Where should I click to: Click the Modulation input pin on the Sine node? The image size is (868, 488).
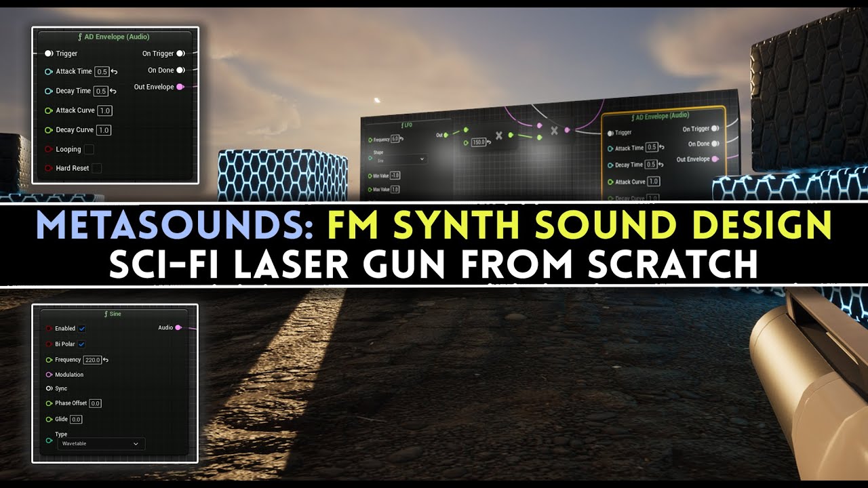coord(49,375)
